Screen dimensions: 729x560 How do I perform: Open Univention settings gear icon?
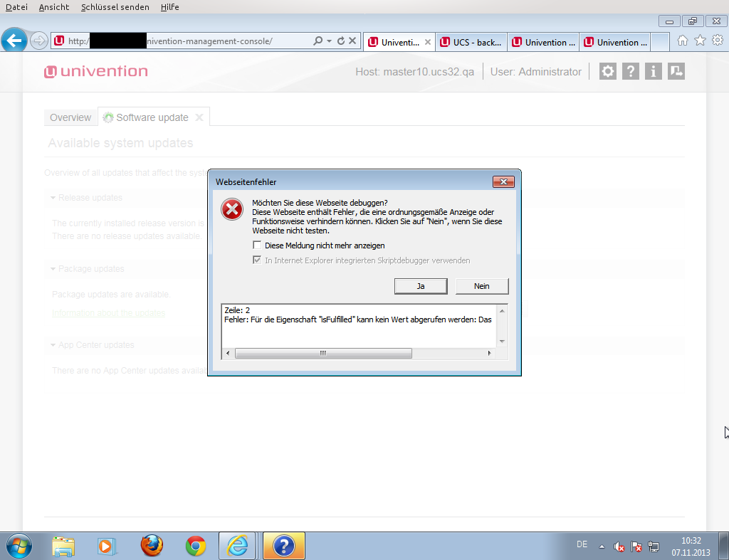pyautogui.click(x=607, y=71)
